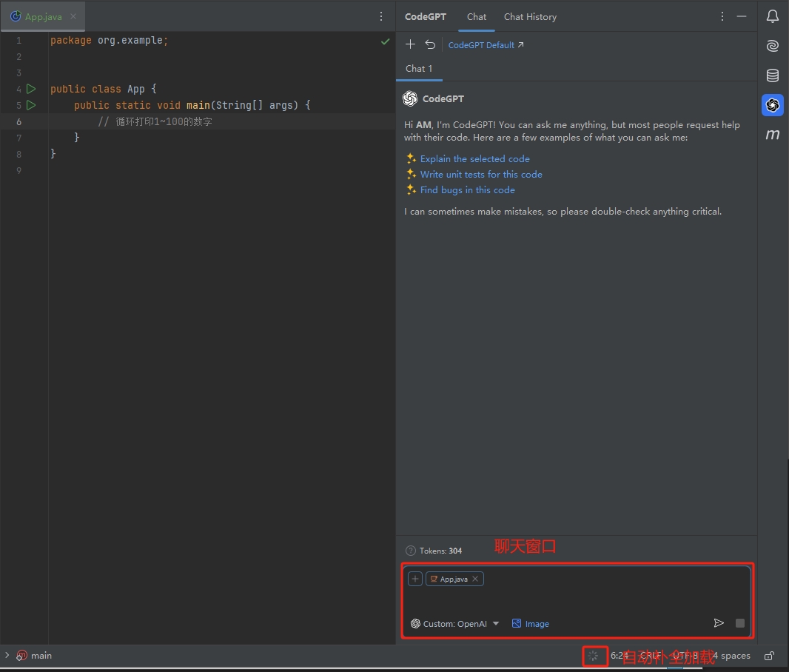Click the App.java attachment chip label
789x672 pixels.
(454, 579)
